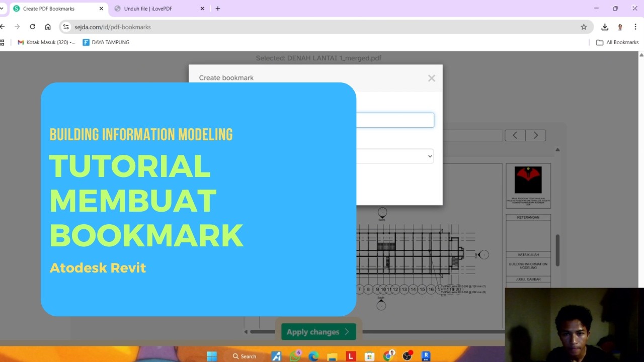Open the red L app in taskbar
The height and width of the screenshot is (362, 644).
351,356
